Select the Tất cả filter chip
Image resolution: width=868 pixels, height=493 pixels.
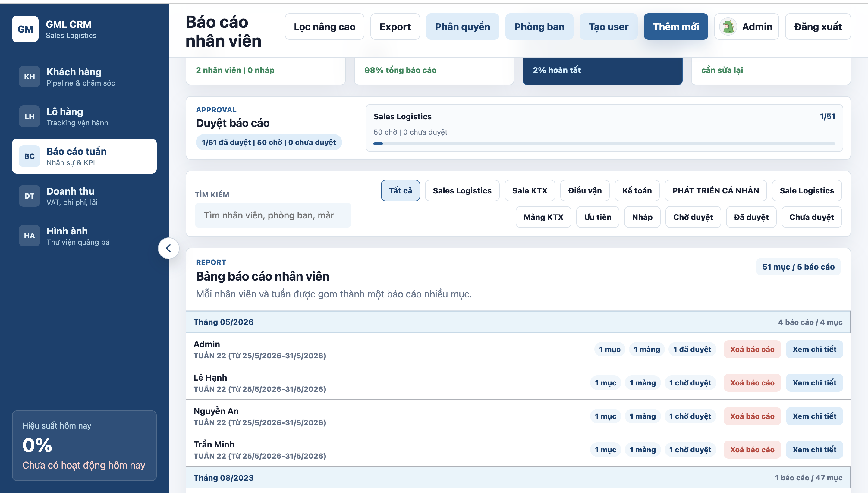point(401,191)
